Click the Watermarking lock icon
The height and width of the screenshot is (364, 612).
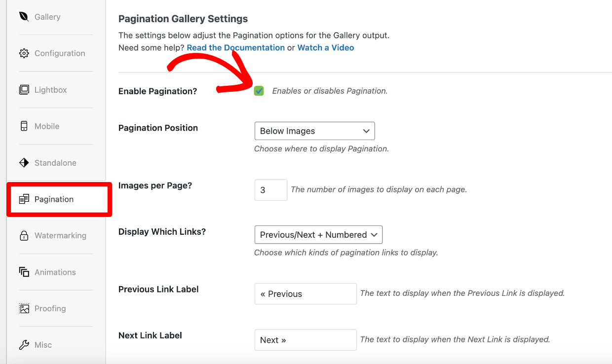click(23, 235)
